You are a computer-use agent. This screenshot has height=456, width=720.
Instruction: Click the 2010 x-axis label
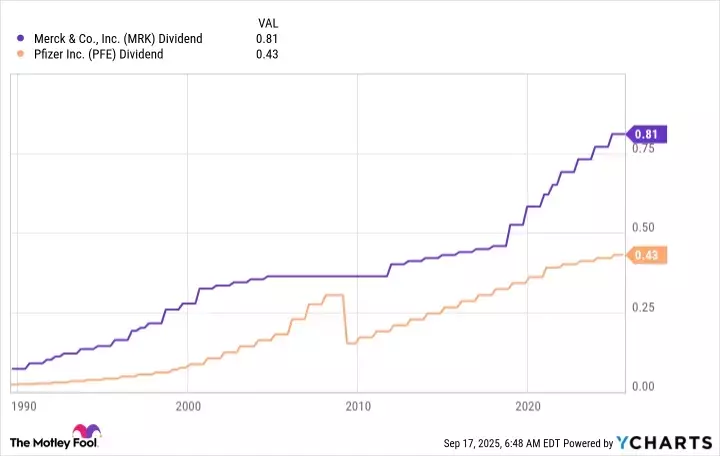pos(358,406)
